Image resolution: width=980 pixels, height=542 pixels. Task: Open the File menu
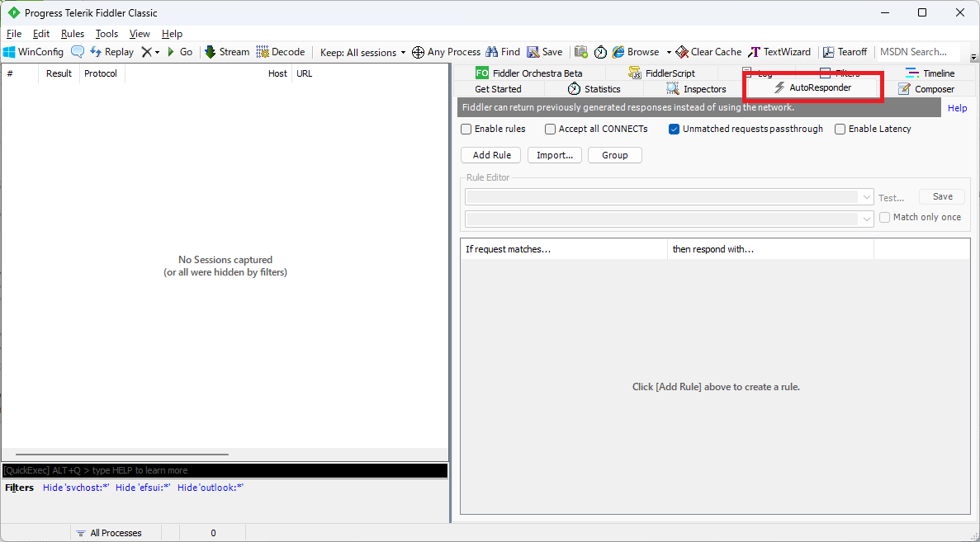(14, 34)
